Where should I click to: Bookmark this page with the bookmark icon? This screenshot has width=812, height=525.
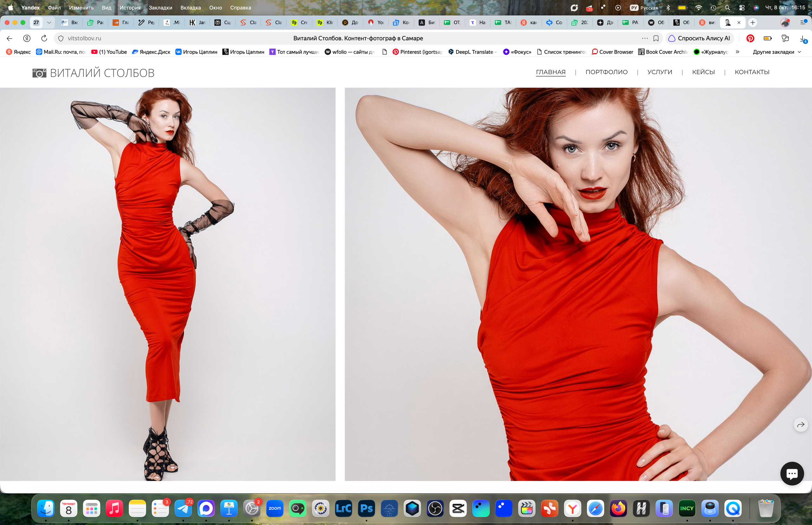point(656,38)
